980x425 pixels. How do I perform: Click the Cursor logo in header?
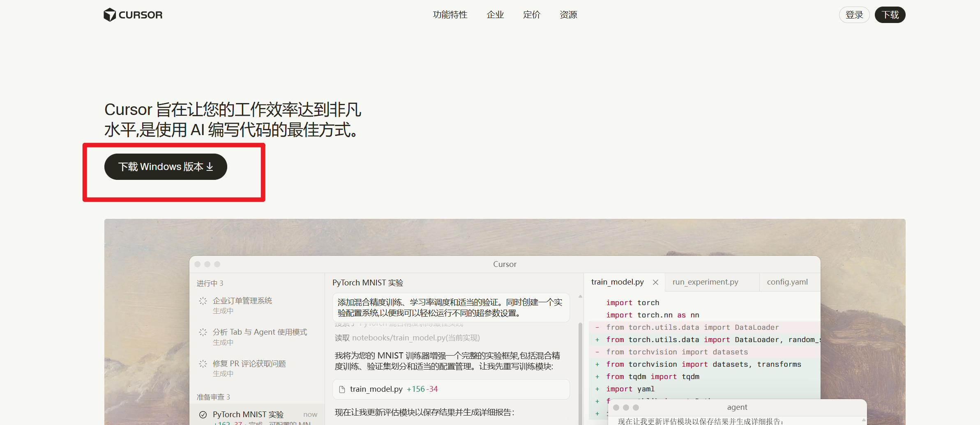(x=133, y=15)
